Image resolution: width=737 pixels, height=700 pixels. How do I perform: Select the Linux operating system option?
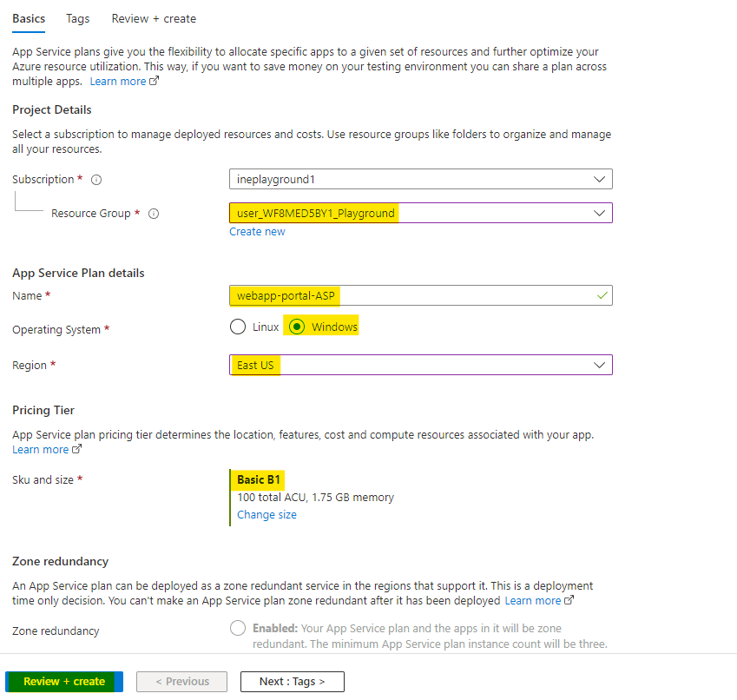[x=239, y=327]
